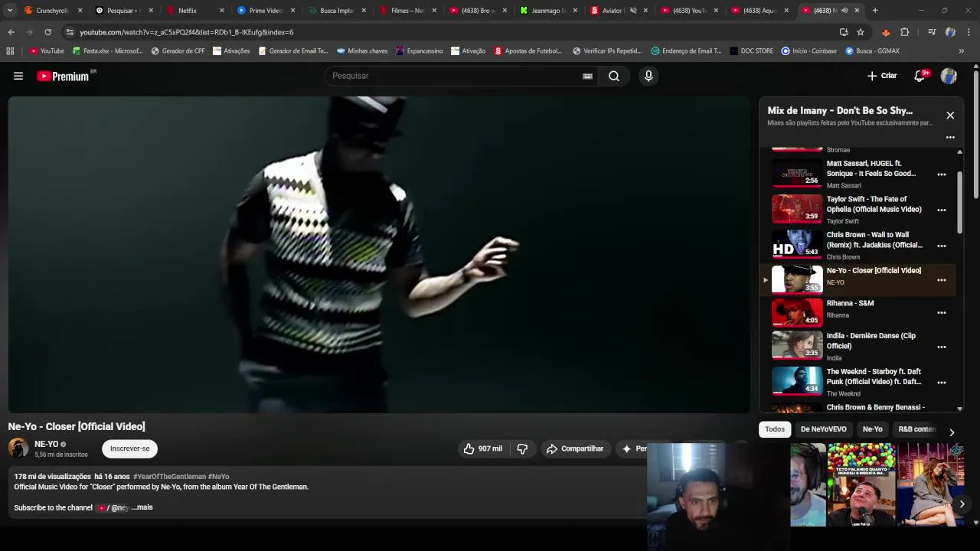Click the address bar URL
This screenshot has width=980, height=551.
point(187,32)
